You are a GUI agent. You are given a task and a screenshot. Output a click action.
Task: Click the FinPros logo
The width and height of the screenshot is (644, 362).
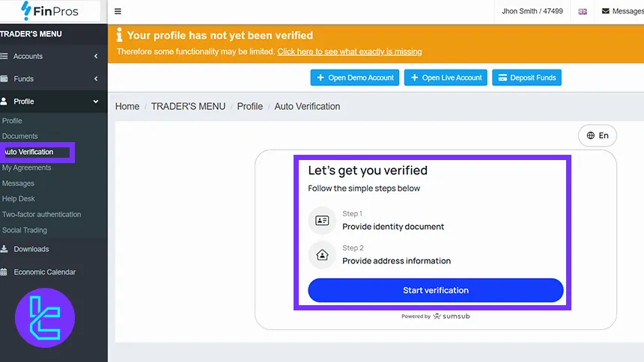tap(49, 11)
